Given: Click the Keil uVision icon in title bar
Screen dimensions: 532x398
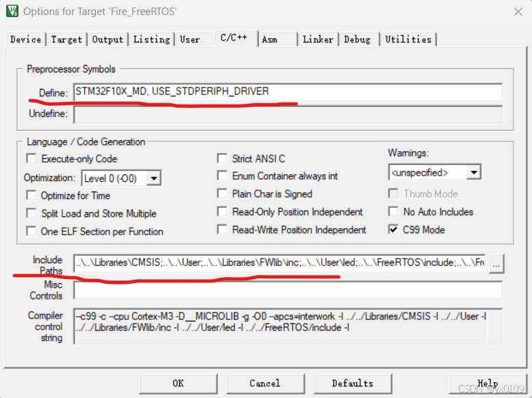Looking at the screenshot, I should [x=12, y=11].
